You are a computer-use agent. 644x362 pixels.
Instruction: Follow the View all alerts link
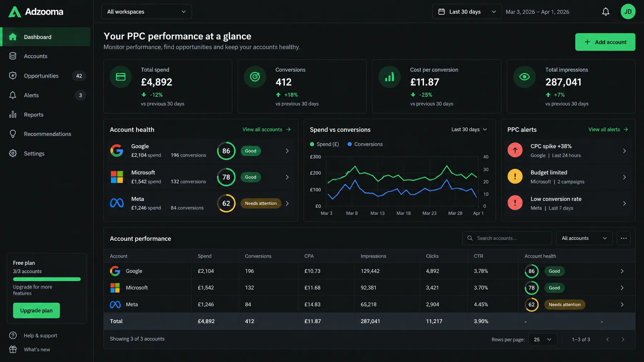(x=608, y=129)
